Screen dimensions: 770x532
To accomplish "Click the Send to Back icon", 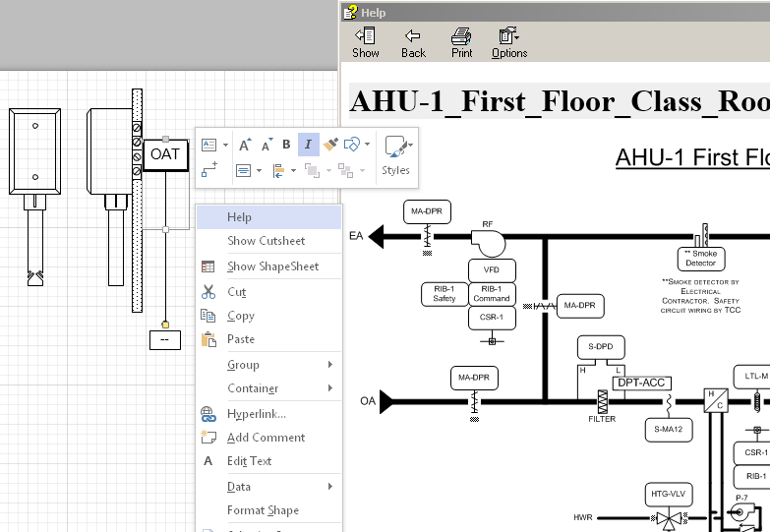I will [346, 170].
